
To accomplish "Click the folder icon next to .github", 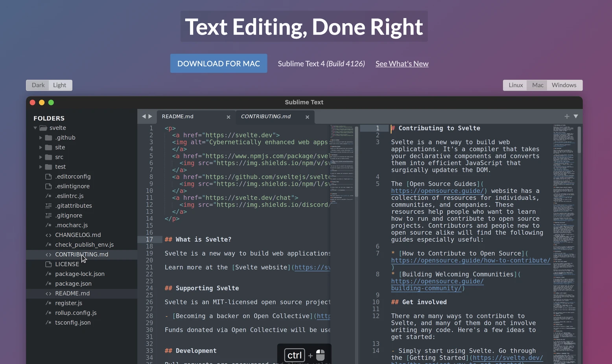I will [48, 138].
